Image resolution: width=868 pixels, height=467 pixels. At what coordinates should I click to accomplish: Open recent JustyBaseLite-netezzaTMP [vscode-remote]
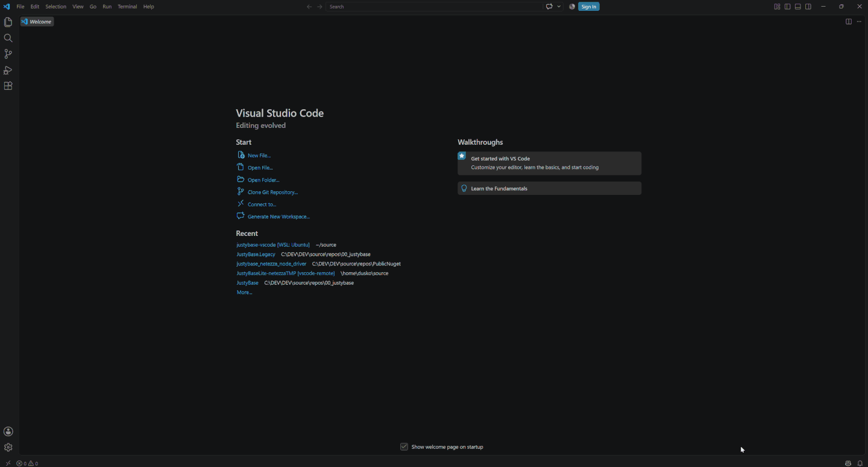(286, 273)
